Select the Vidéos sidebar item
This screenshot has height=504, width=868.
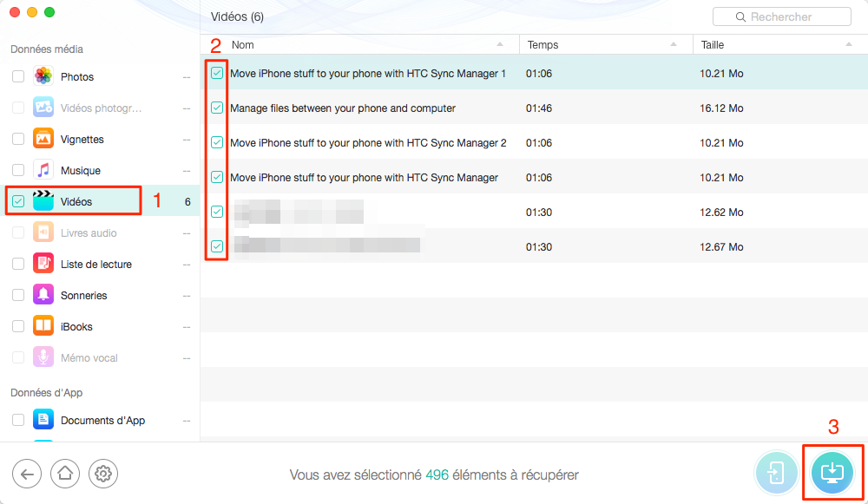(101, 201)
